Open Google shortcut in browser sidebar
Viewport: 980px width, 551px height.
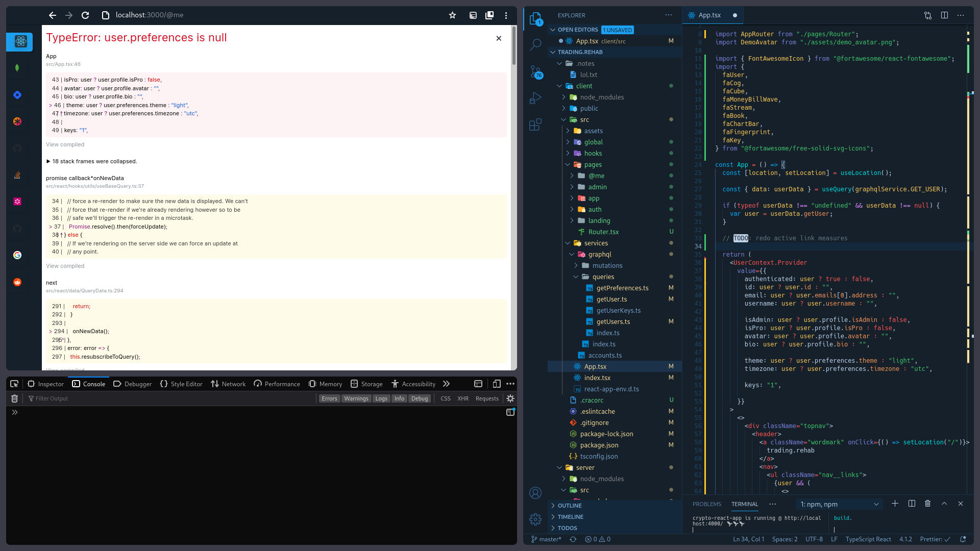point(17,255)
